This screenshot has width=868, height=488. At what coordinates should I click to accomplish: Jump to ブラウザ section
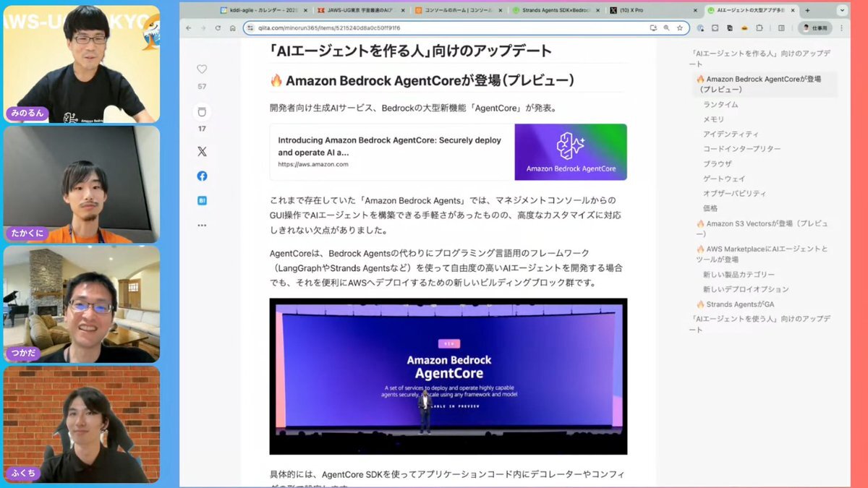[x=717, y=164]
